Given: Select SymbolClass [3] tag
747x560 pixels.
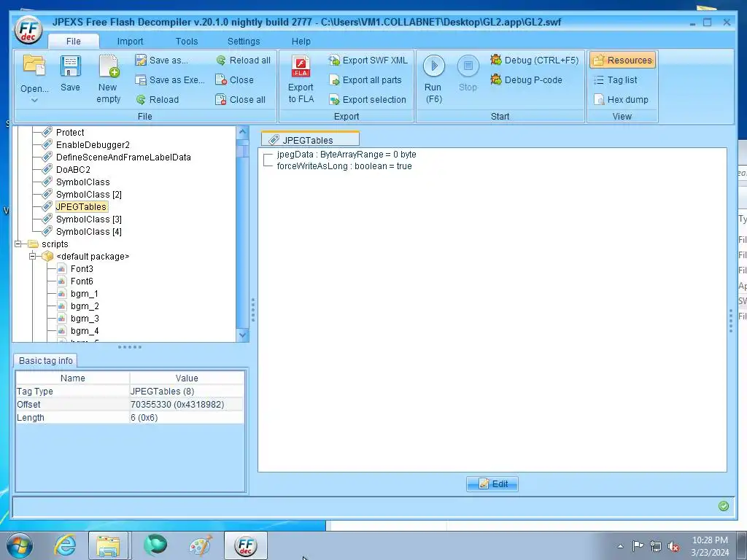Looking at the screenshot, I should click(88, 219).
